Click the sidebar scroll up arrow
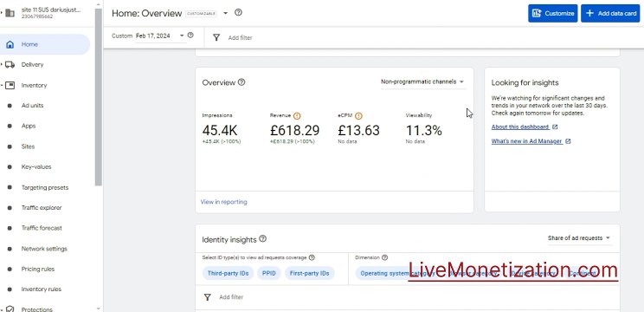This screenshot has width=644, height=312. pos(98,4)
